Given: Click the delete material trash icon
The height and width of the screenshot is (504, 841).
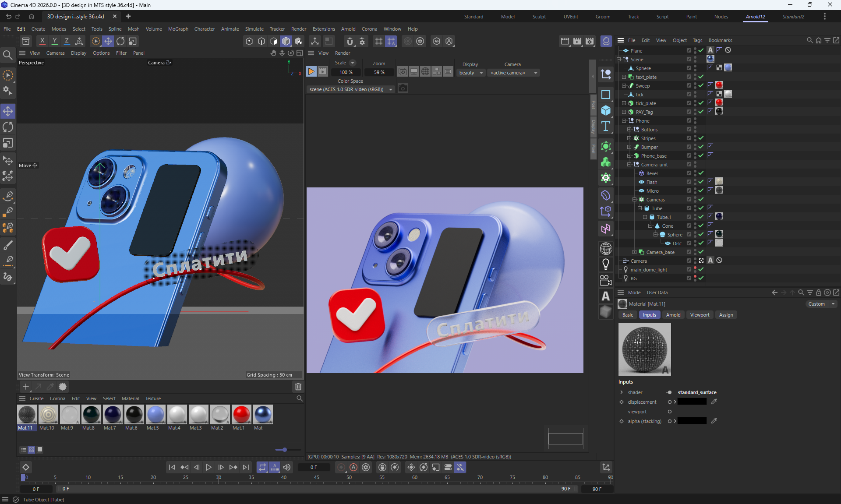Looking at the screenshot, I should click(x=298, y=387).
